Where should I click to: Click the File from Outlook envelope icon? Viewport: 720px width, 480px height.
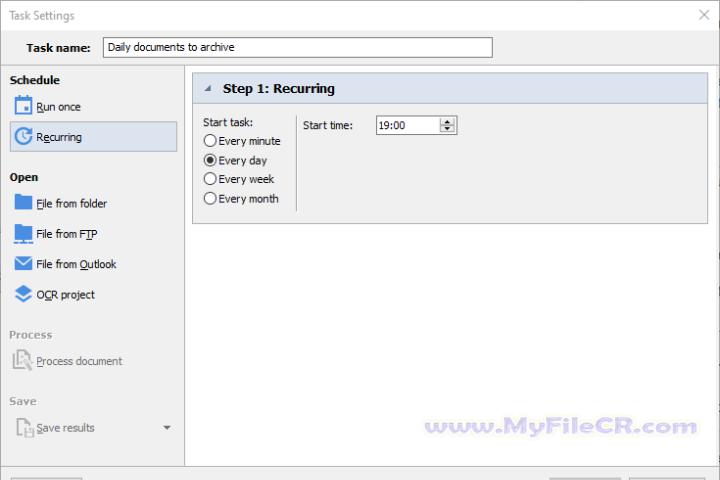(23, 263)
